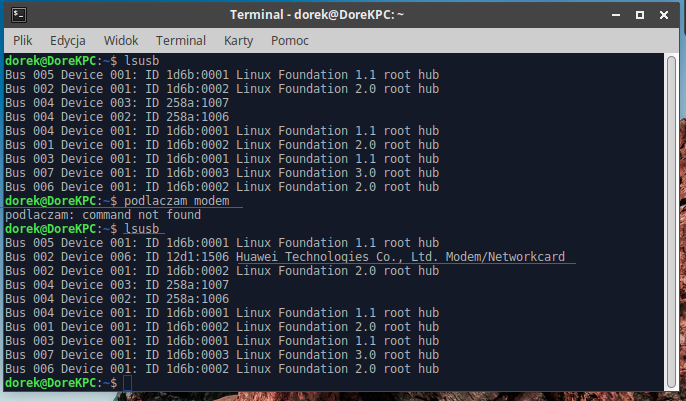Click the first lsusb command at the top
The width and height of the screenshot is (686, 401).
coord(142,61)
